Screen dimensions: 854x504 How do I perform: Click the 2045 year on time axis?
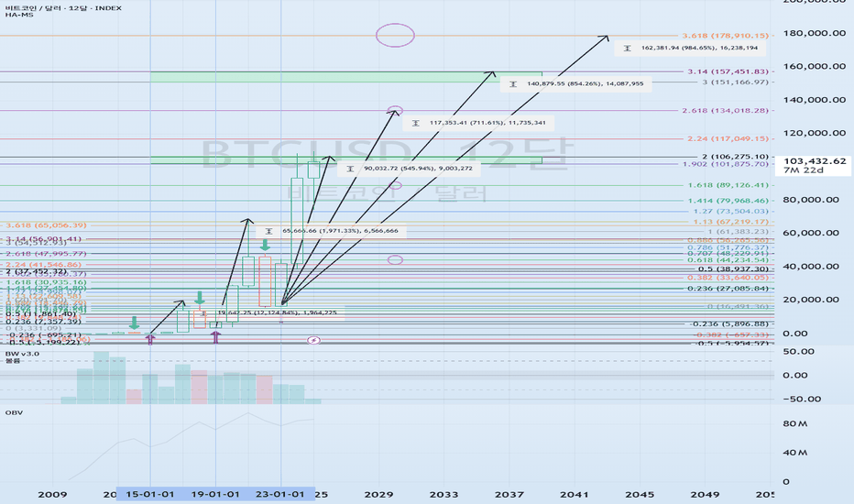click(640, 494)
